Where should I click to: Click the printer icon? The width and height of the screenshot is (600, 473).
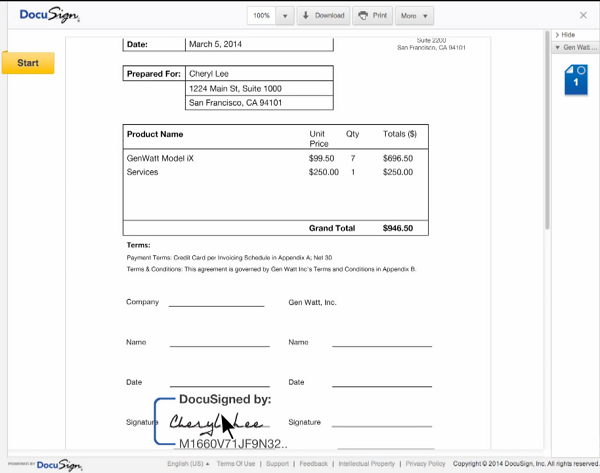click(x=363, y=16)
